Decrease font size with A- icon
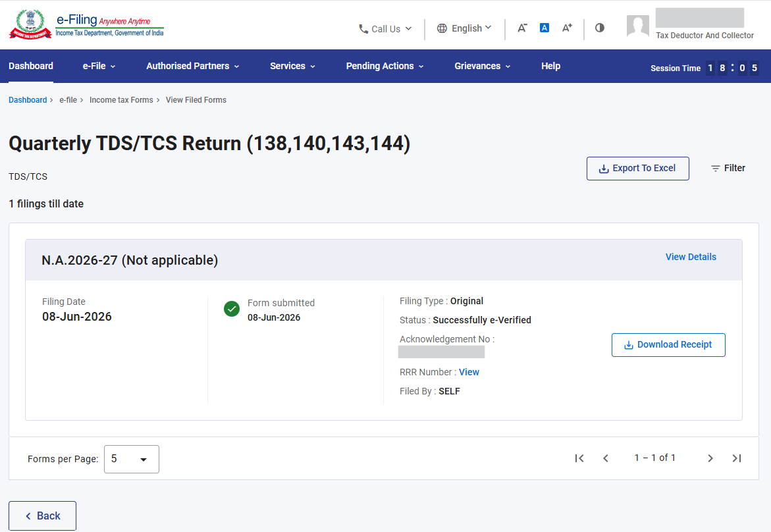 tap(522, 28)
